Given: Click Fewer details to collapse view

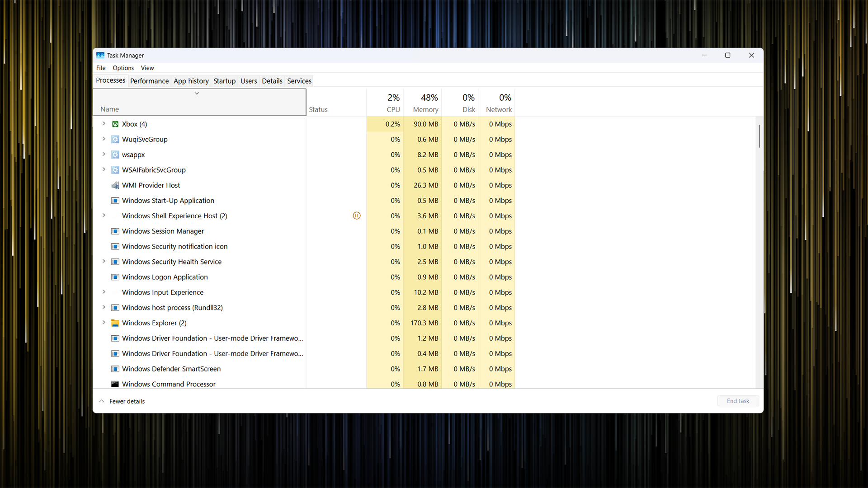Looking at the screenshot, I should (122, 401).
